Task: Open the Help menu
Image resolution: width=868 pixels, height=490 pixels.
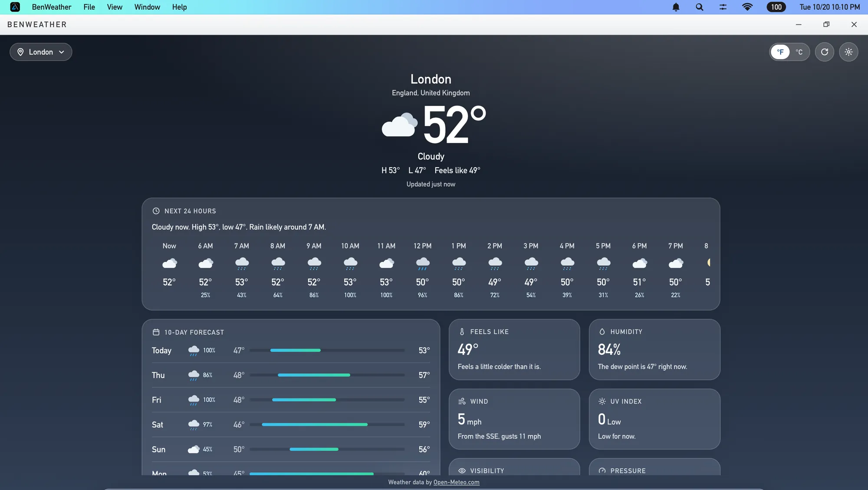Action: pyautogui.click(x=179, y=7)
